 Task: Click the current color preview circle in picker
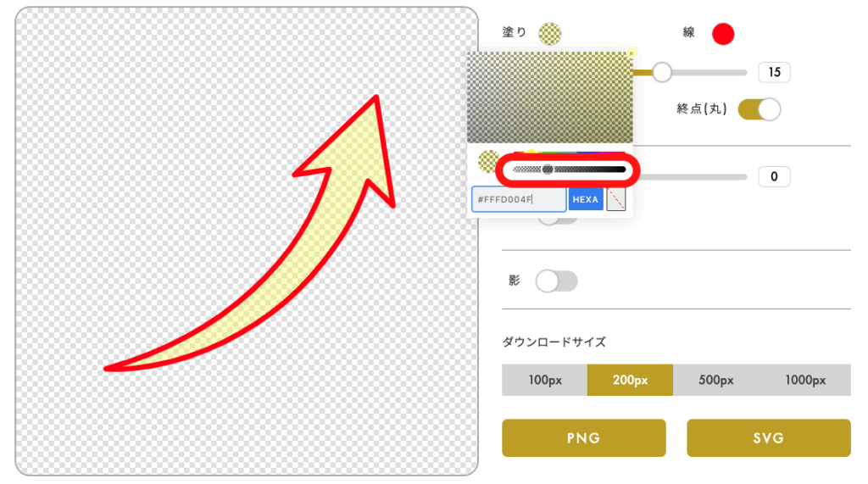click(x=487, y=161)
